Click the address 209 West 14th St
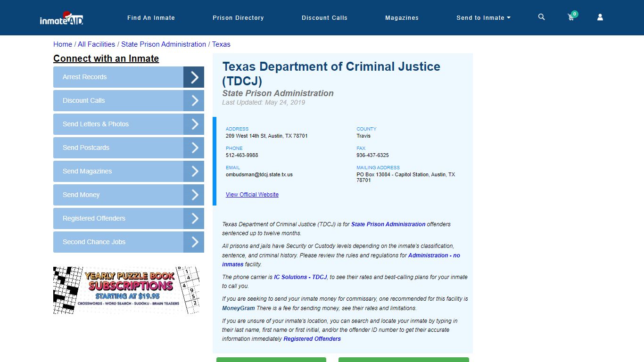Screen dimensions: 644x362 point(266,136)
